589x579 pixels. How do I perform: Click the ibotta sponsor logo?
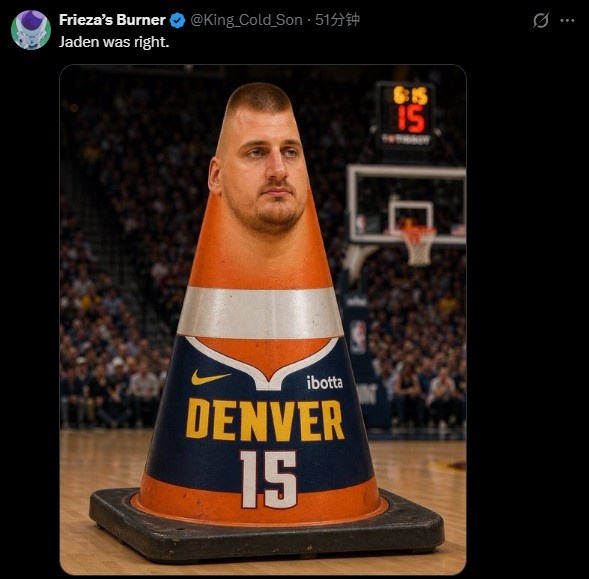pyautogui.click(x=325, y=382)
